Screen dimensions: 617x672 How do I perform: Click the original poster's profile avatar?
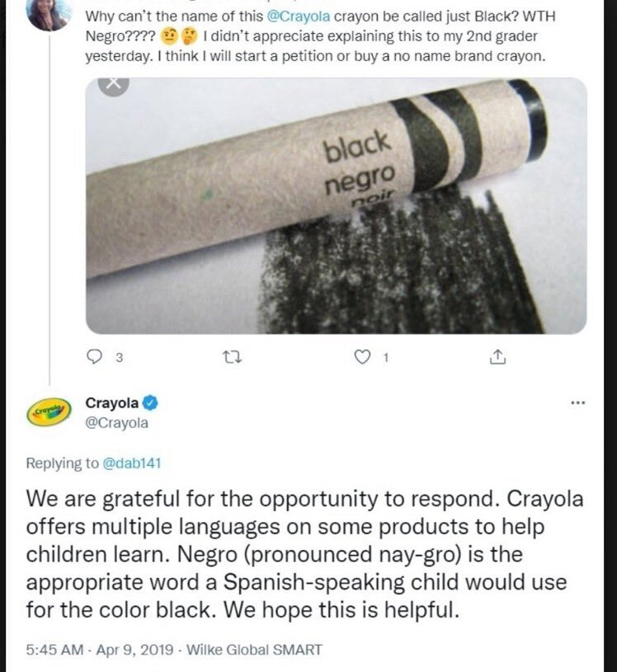[x=48, y=13]
